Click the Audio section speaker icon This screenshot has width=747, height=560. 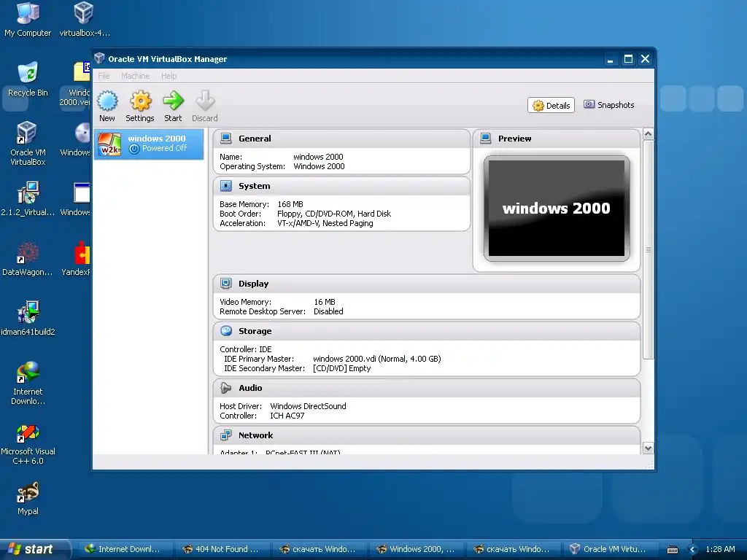pyautogui.click(x=226, y=388)
